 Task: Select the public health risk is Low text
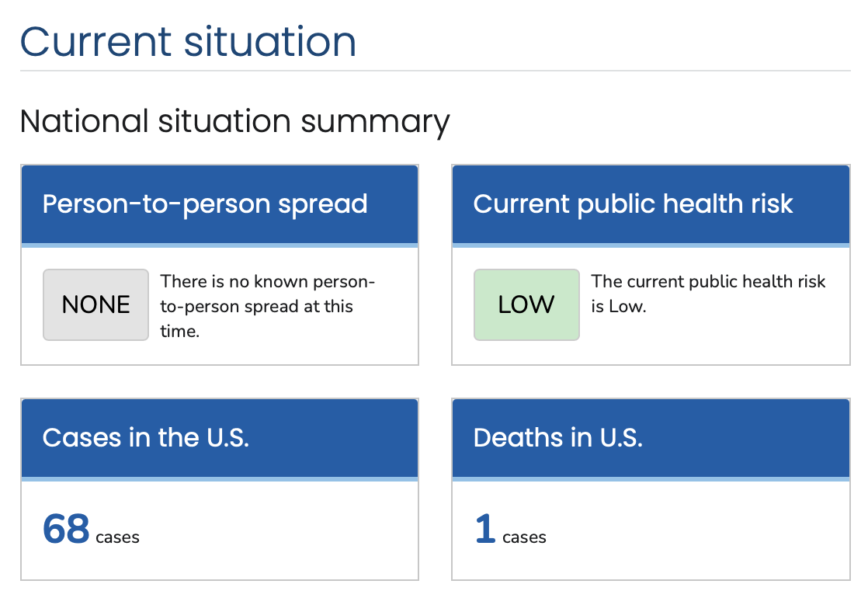point(708,294)
